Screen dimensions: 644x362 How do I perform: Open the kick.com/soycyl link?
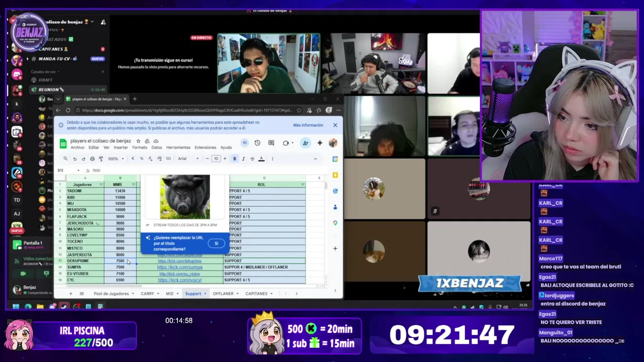[x=180, y=280]
